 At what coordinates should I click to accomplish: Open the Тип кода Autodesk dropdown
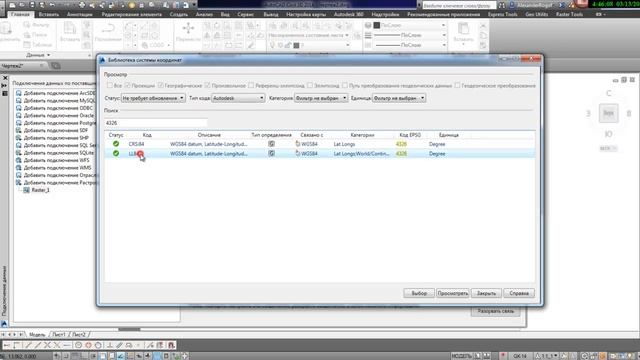(238, 98)
